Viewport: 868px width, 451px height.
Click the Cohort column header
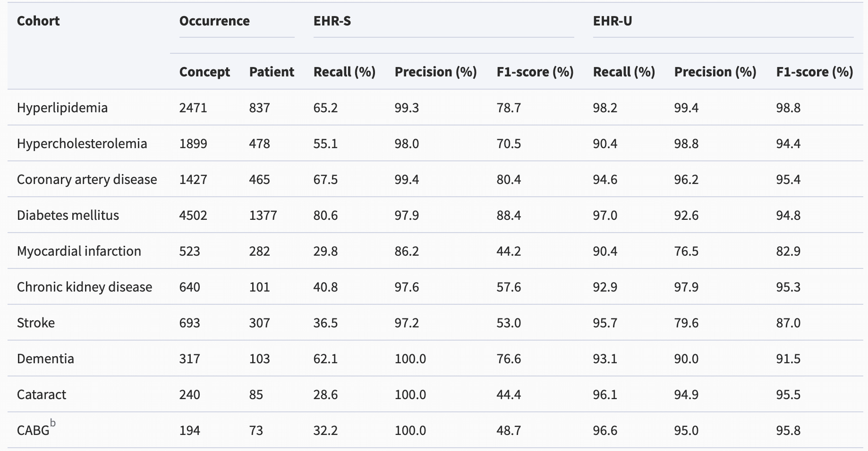38,21
